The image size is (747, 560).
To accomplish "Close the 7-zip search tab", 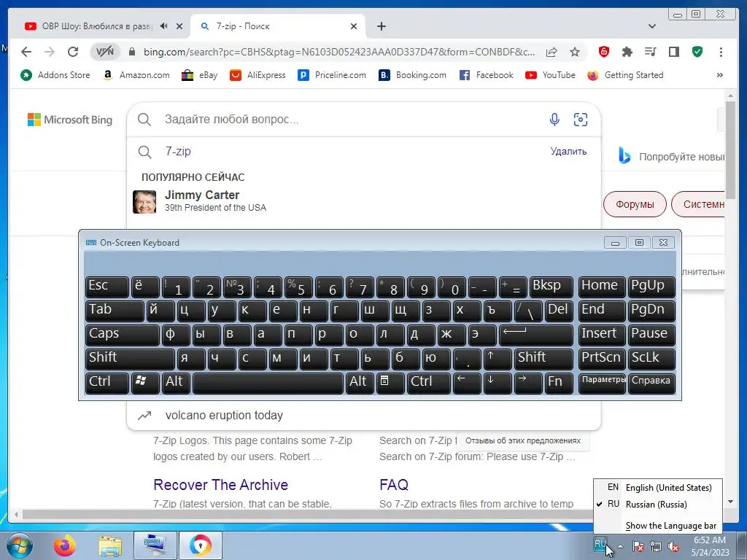I will tap(354, 26).
